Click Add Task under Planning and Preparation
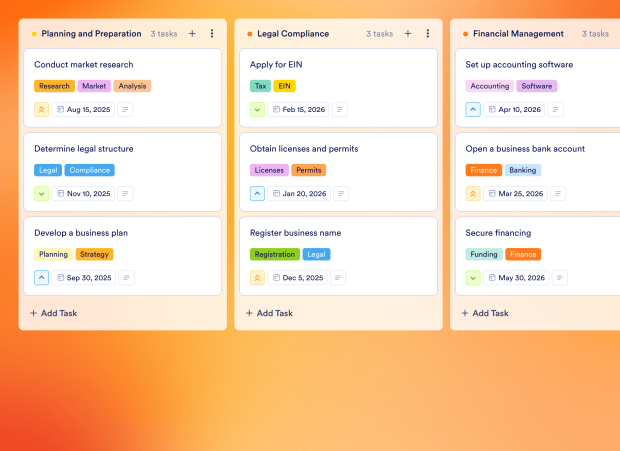Image resolution: width=620 pixels, height=451 pixels. [x=54, y=313]
